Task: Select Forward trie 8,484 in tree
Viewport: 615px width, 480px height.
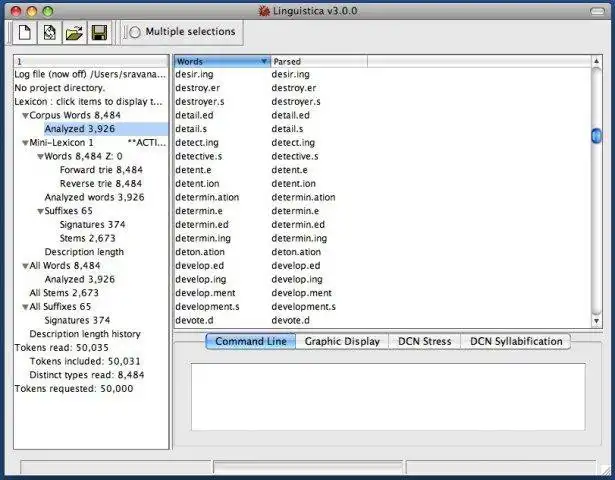Action: pyautogui.click(x=101, y=170)
